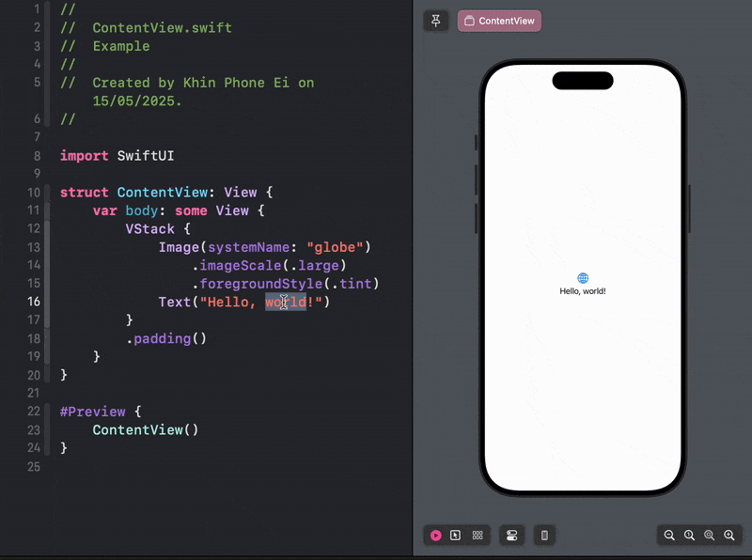This screenshot has height=560, width=752.
Task: Open device settings in the preview toolbar
Action: (x=544, y=535)
